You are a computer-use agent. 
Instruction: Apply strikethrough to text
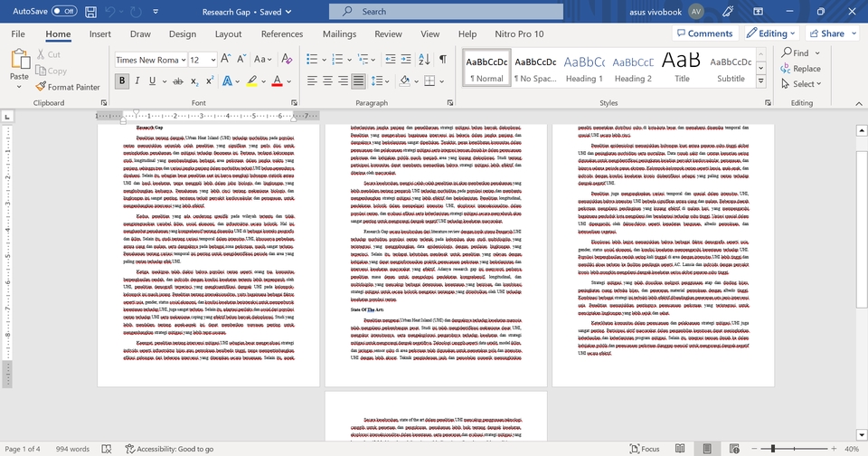[175, 81]
